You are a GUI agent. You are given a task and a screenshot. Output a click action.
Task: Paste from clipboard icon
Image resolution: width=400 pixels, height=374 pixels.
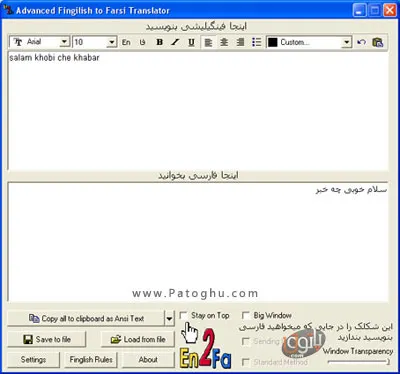pos(378,42)
